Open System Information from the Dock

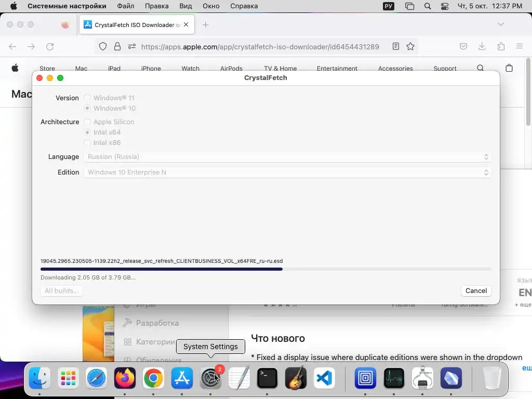click(x=422, y=378)
